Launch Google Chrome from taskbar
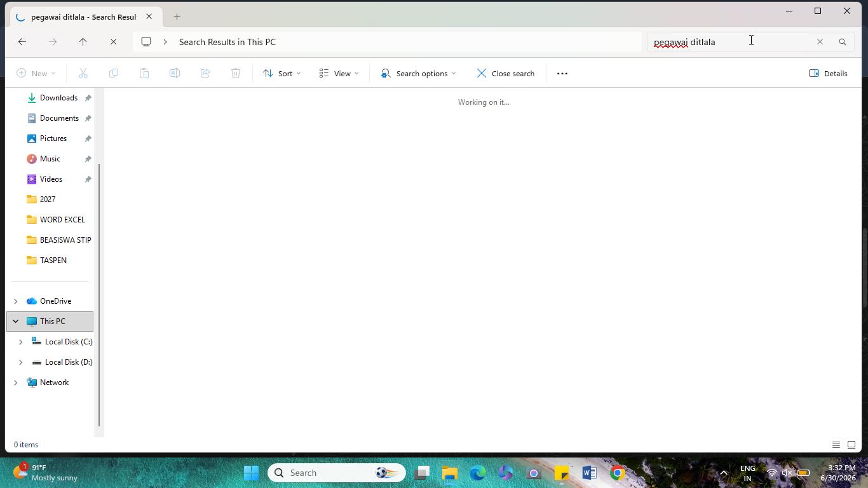The width and height of the screenshot is (868, 488). point(618,473)
